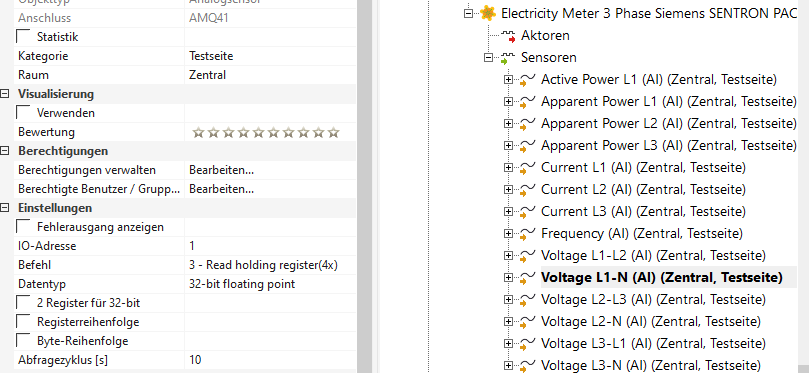Select Active Power L1 (AI) tree item

[x=658, y=79]
